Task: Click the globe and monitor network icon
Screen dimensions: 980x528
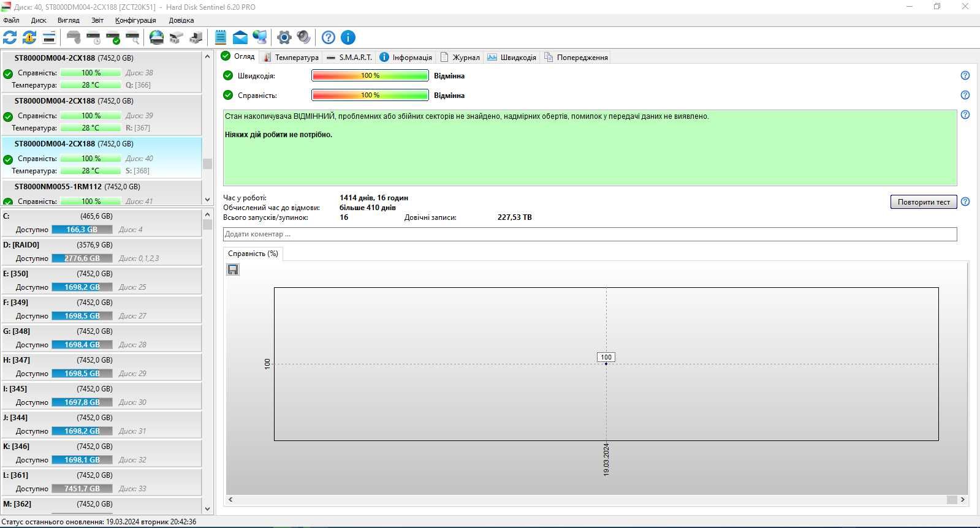Action: tap(260, 37)
